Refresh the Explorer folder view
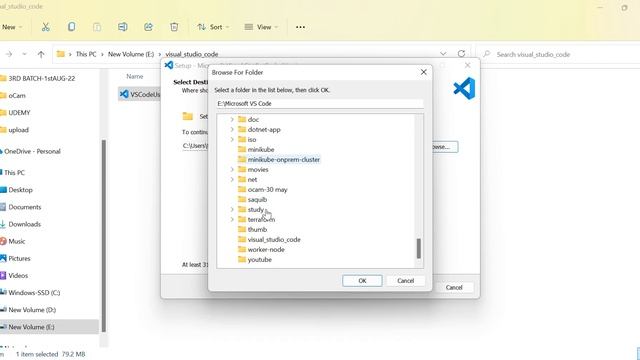This screenshot has height=360, width=640. pyautogui.click(x=461, y=54)
